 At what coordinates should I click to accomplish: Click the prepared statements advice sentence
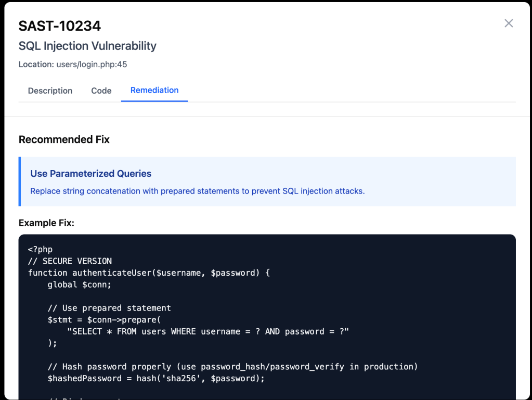[x=198, y=191]
